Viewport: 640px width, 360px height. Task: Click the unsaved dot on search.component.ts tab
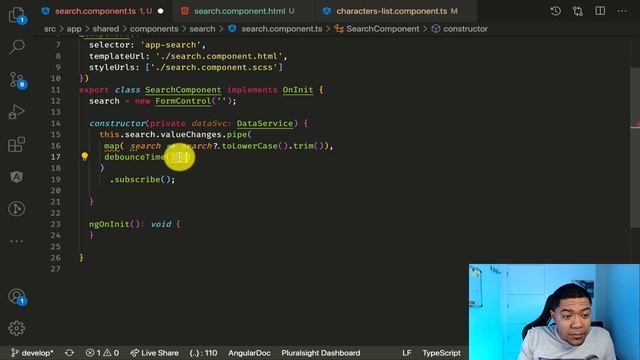(160, 11)
